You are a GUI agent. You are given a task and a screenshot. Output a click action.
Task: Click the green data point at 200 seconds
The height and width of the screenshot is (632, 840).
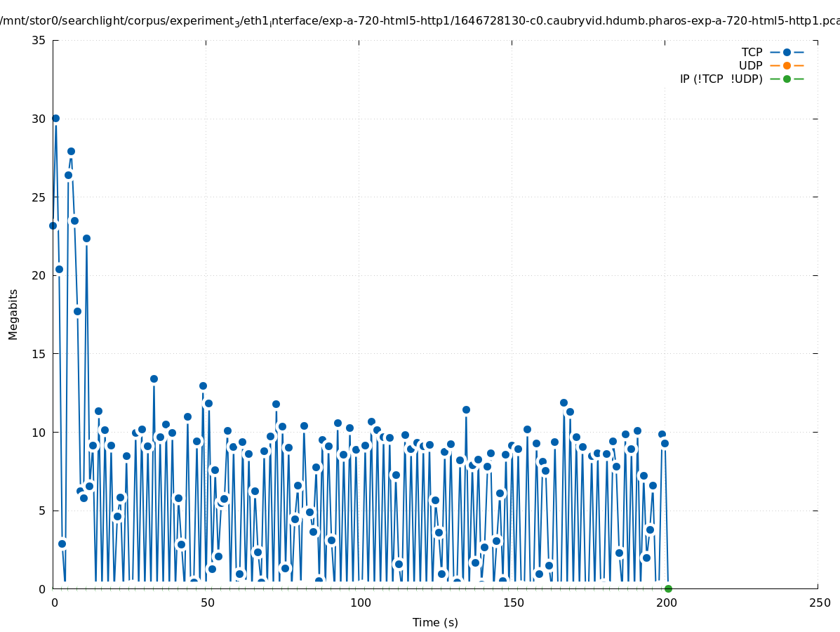pos(668,588)
